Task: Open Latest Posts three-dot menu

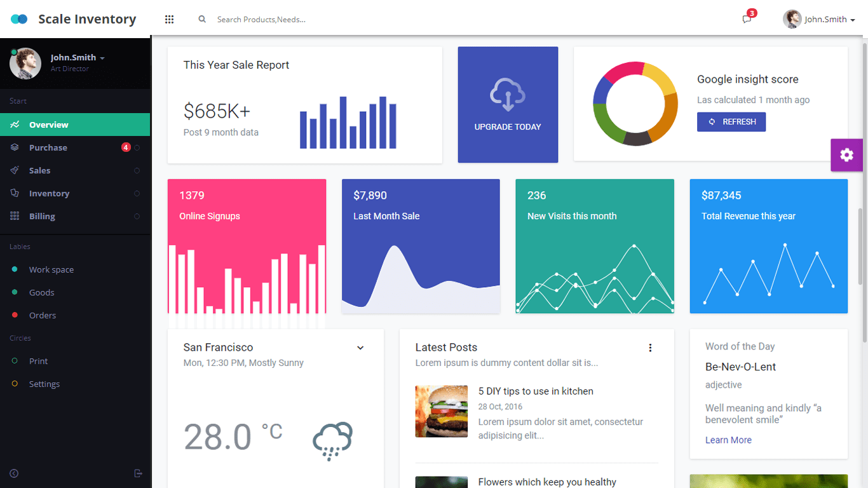Action: point(650,348)
